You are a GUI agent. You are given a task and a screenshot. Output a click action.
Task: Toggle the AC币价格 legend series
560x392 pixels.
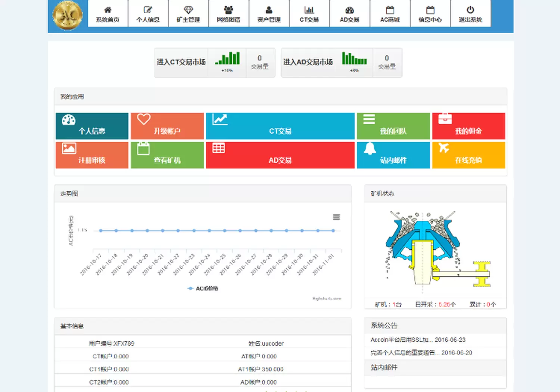pos(203,289)
